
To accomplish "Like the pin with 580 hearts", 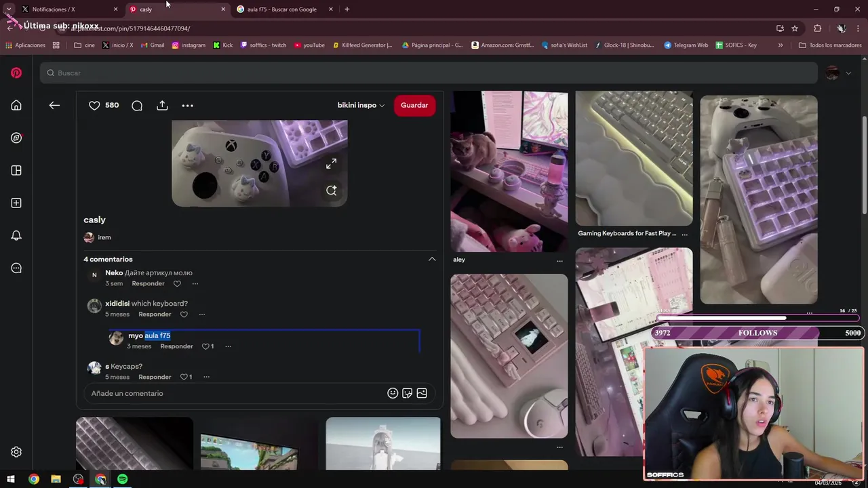I will click(94, 105).
